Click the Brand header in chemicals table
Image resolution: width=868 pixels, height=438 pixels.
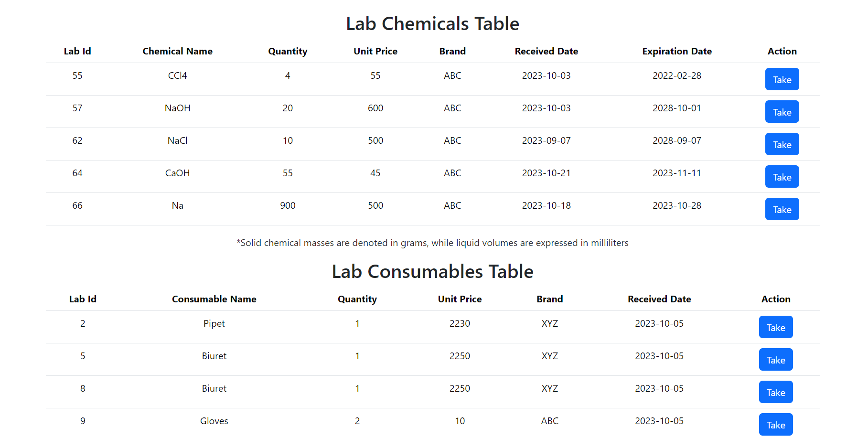coord(452,51)
